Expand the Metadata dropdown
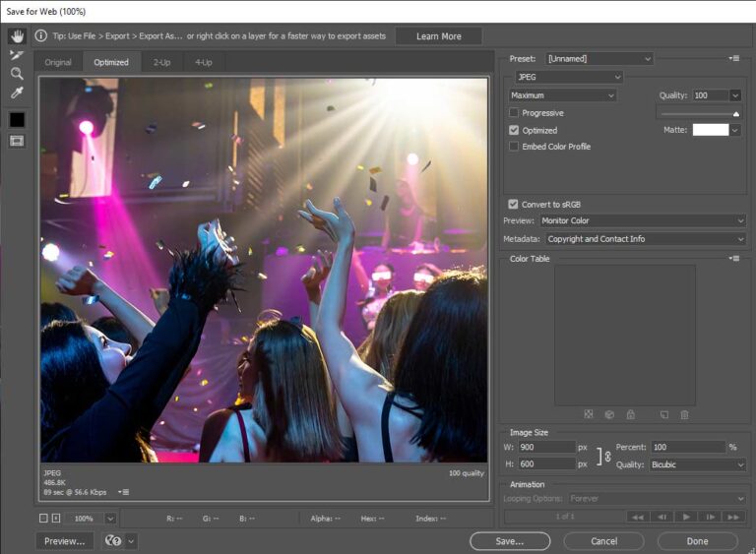Screen dimensions: 756x554 645,239
